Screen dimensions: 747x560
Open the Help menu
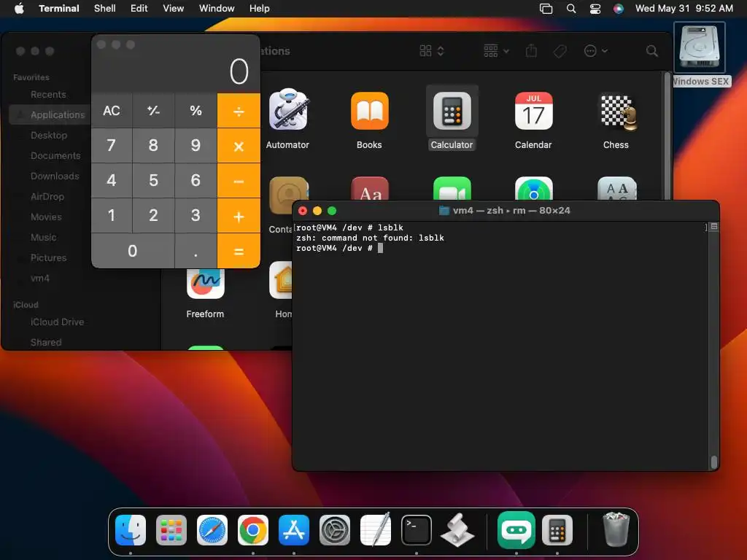[x=260, y=9]
